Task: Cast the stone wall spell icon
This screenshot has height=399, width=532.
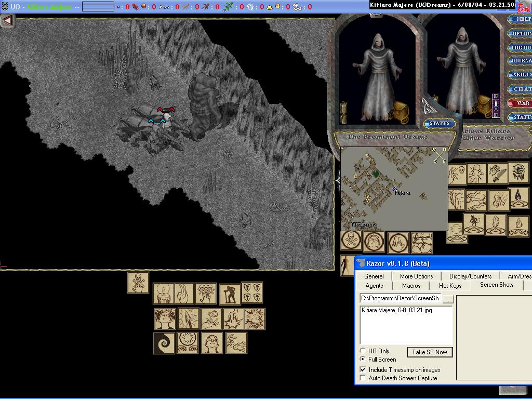Action: click(422, 243)
